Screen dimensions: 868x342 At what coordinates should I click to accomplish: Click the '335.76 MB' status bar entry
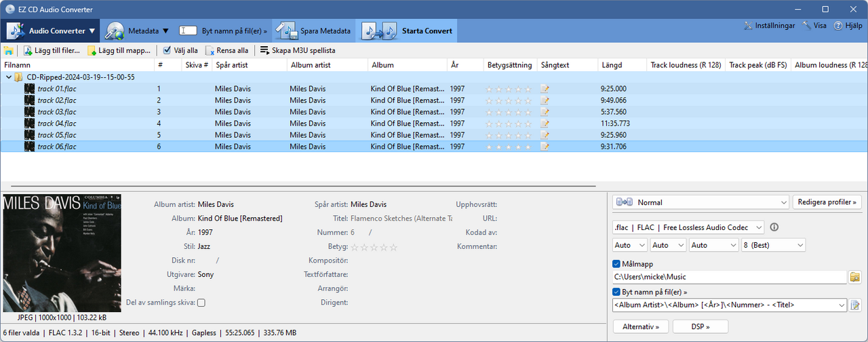[x=279, y=333]
